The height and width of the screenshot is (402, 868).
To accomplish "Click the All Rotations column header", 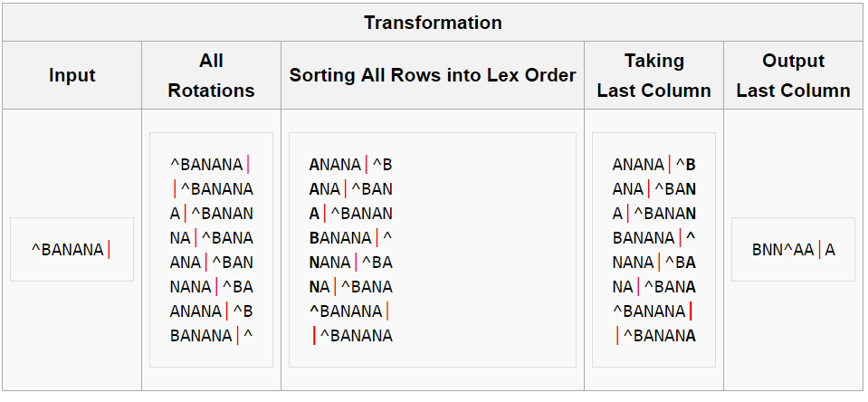I will 211,75.
